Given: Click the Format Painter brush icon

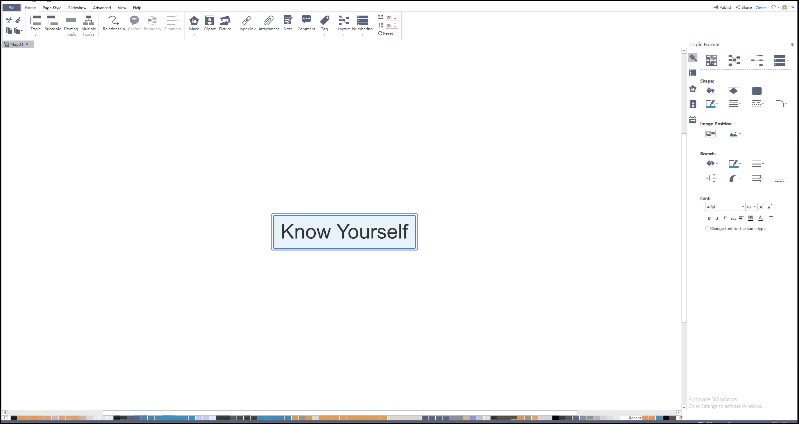Looking at the screenshot, I should point(17,20).
